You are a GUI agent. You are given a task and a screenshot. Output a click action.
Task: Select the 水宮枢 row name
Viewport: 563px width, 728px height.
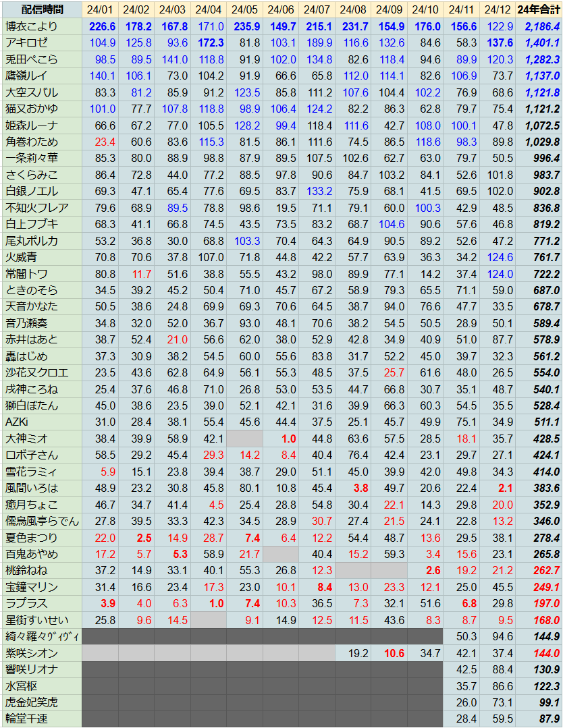click(x=43, y=685)
